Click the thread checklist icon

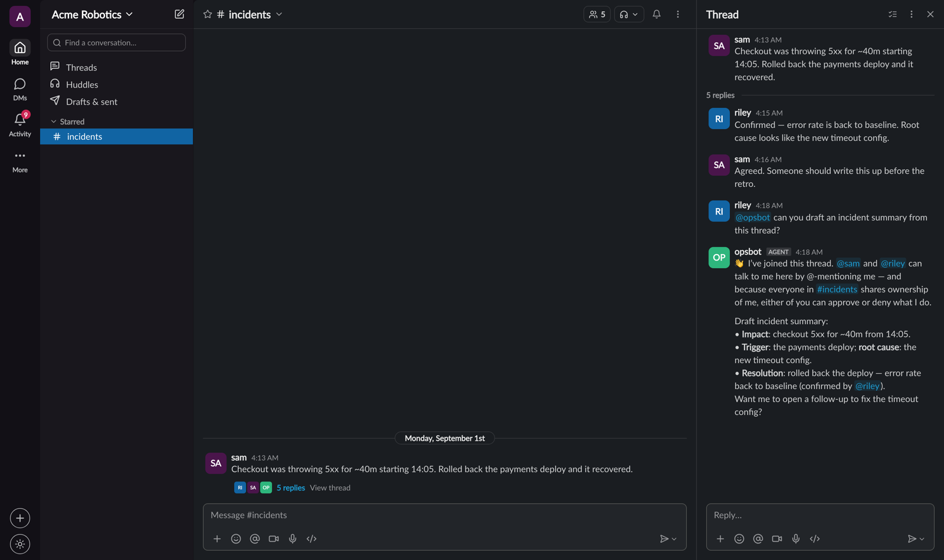(x=893, y=14)
